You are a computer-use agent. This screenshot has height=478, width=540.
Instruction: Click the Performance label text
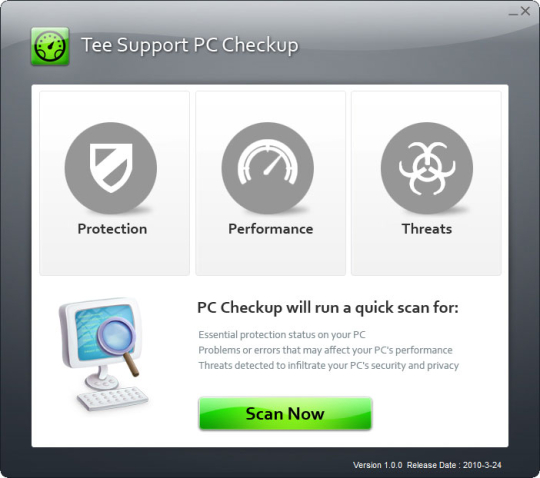coord(271,229)
